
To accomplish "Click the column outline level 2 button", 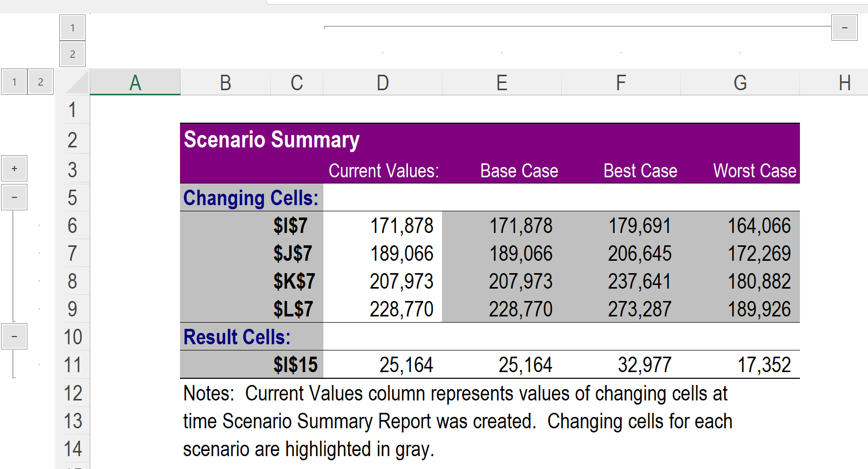I will pyautogui.click(x=72, y=54).
